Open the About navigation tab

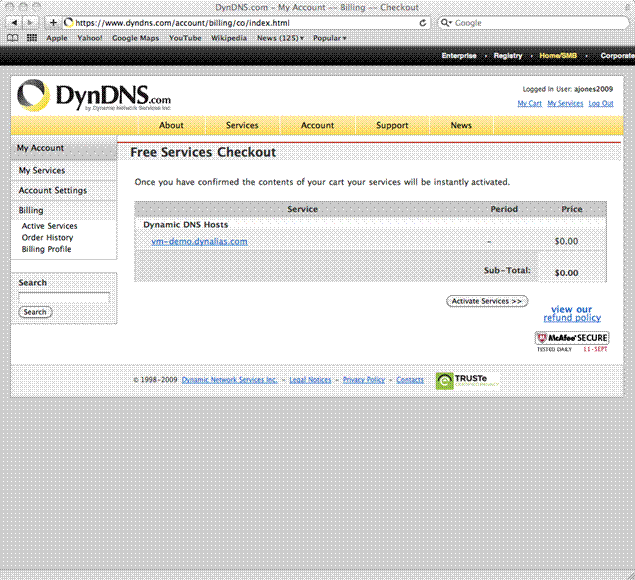click(x=171, y=125)
